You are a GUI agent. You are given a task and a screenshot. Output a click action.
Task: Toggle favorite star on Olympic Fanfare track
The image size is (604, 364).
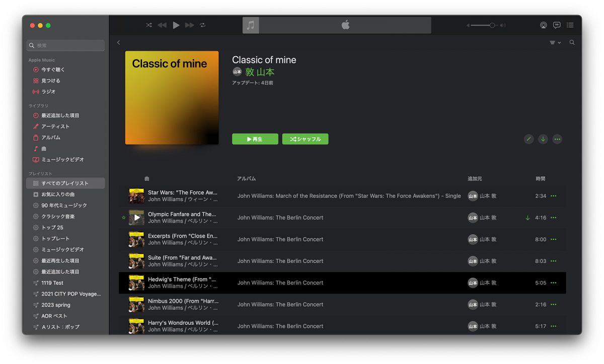(x=124, y=218)
